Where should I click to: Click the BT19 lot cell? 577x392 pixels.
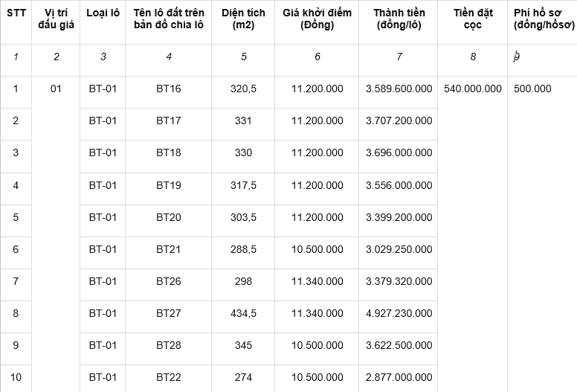point(169,189)
